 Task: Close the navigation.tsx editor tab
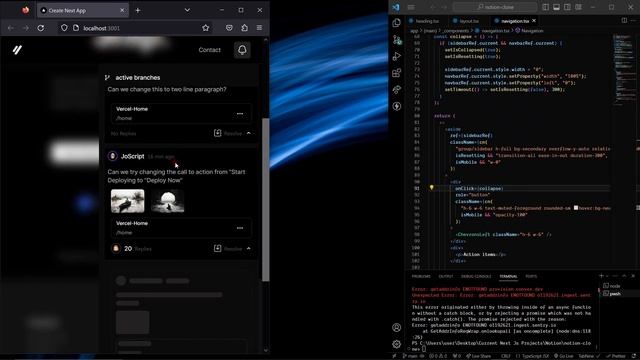(534, 20)
